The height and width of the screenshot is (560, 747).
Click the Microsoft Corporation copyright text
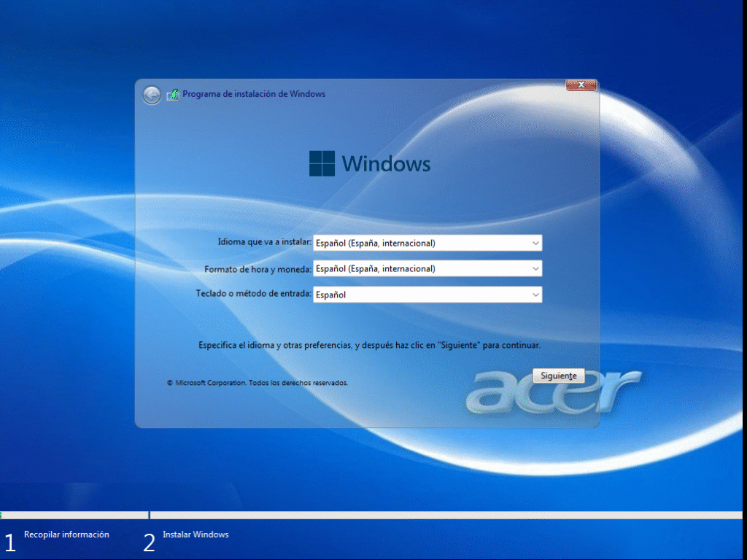click(x=258, y=382)
